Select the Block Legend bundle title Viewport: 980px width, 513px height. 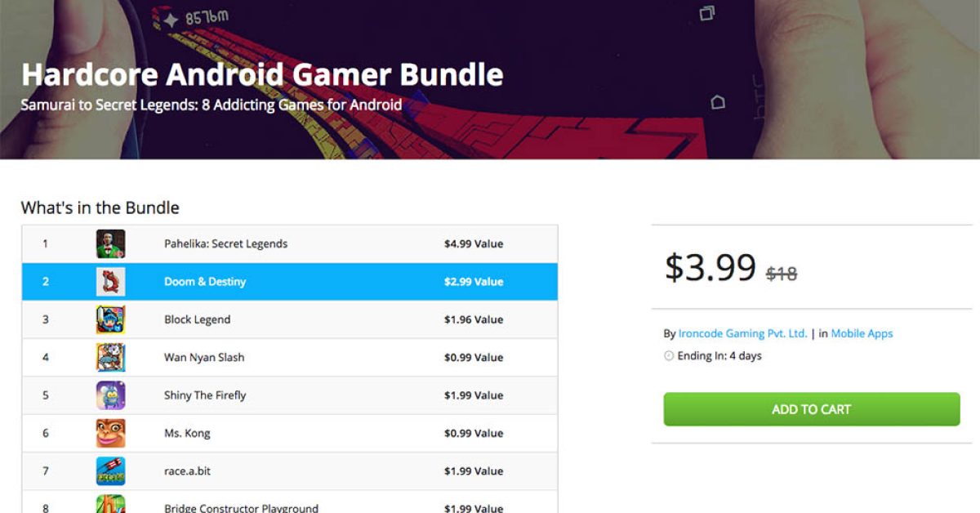[x=197, y=319]
